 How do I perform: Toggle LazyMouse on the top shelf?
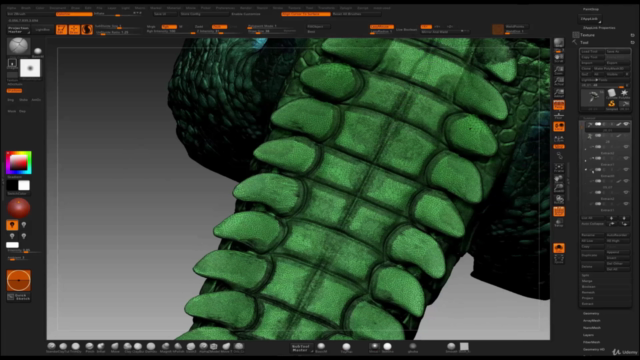(x=382, y=27)
